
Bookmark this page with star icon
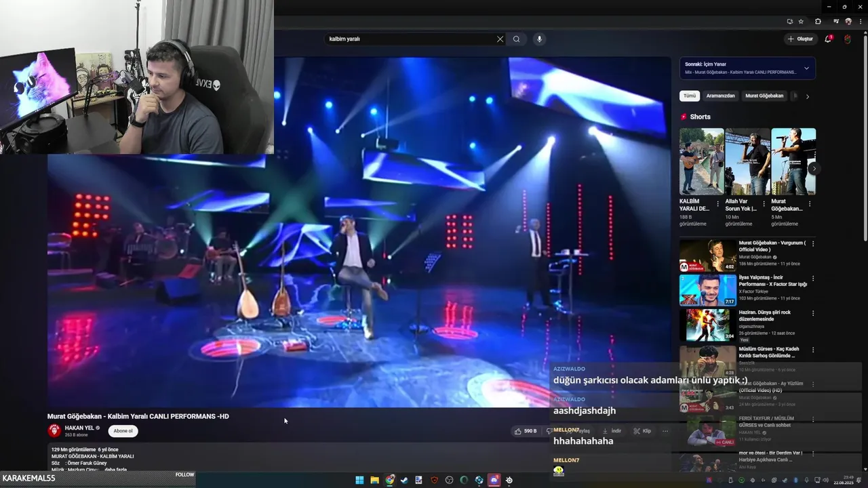pos(801,21)
